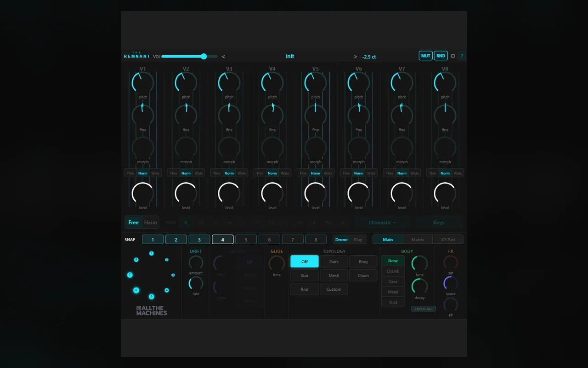Select voice node 1 in the circle

coord(152,253)
